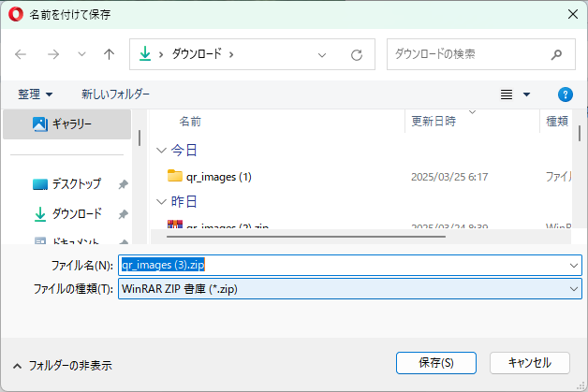Open recent locations dropdown arrow
Screen dimensions: 588x392
click(81, 54)
